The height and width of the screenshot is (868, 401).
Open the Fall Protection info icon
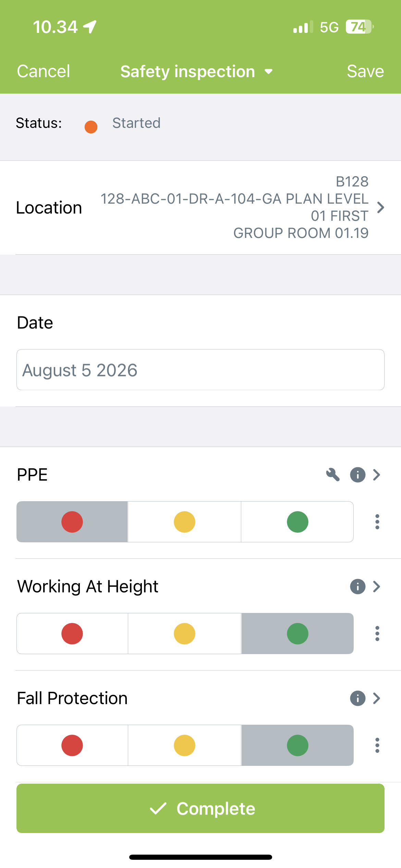(357, 698)
